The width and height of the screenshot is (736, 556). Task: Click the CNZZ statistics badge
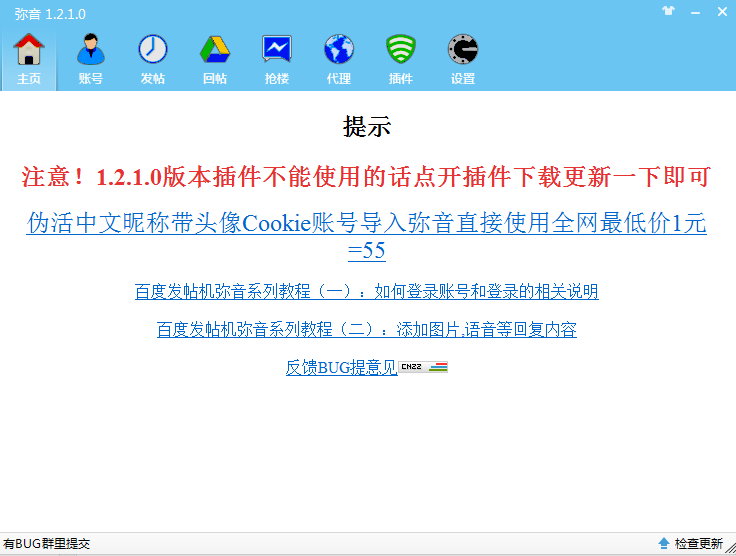(423, 367)
